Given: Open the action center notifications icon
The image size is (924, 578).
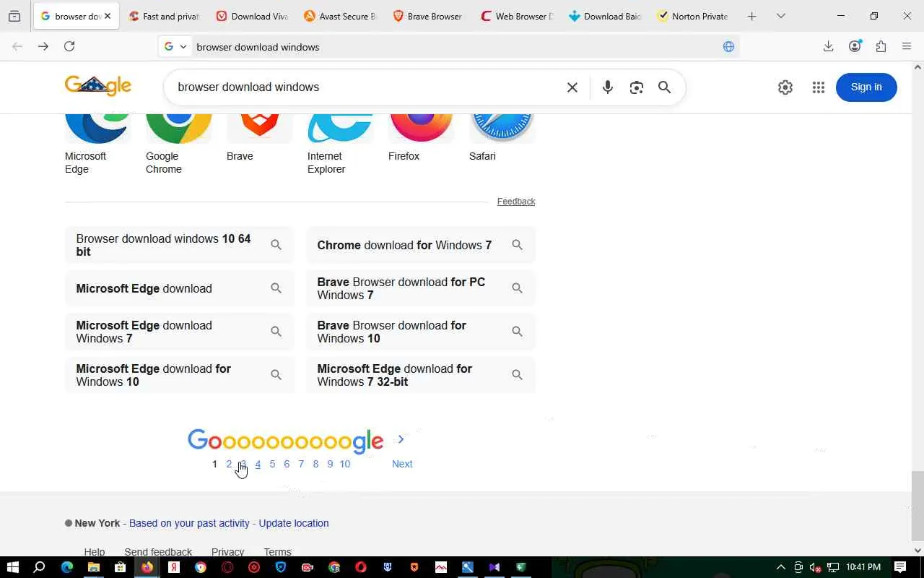Looking at the screenshot, I should (x=900, y=567).
